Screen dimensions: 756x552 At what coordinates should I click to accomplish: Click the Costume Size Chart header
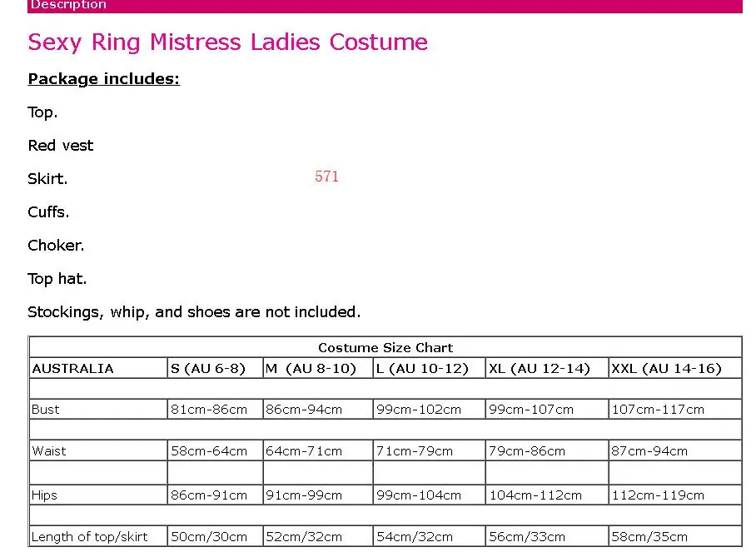[385, 347]
